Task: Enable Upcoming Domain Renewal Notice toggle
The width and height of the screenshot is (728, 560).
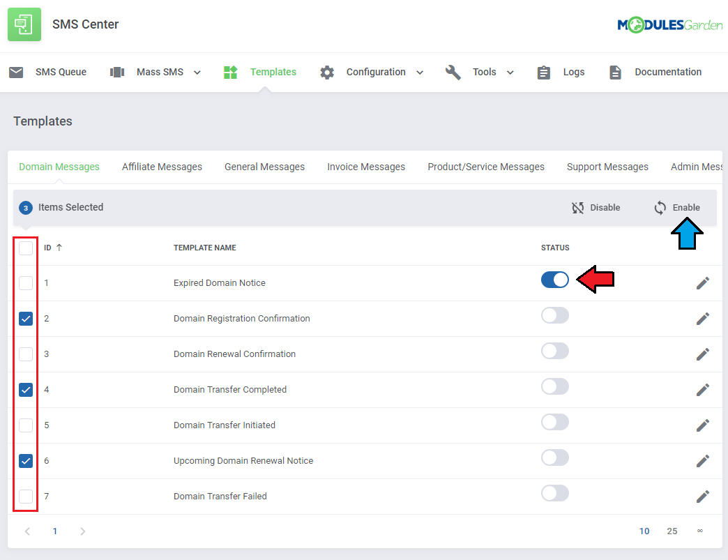Action: point(555,458)
